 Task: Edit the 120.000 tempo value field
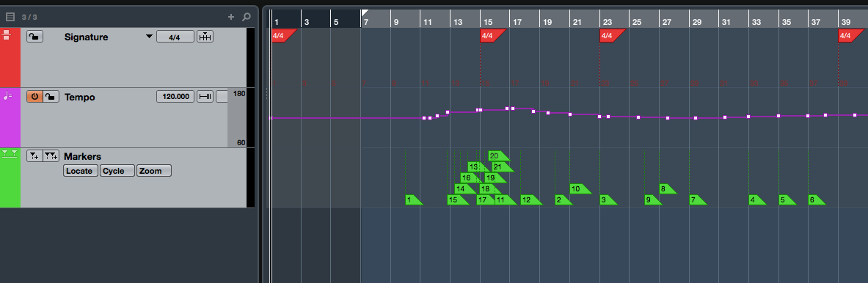[x=175, y=97]
